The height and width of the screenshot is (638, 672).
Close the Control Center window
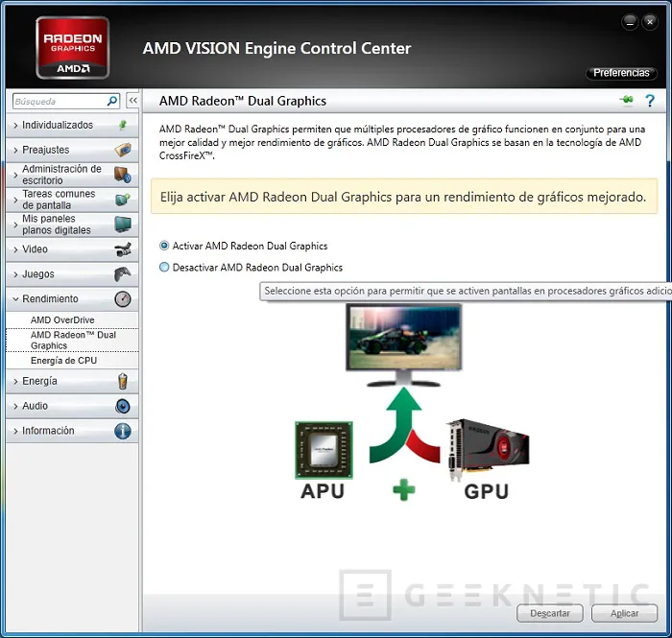tap(650, 22)
